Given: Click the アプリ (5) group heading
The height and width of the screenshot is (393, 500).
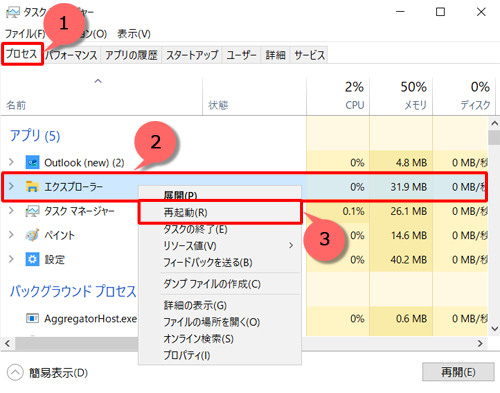Looking at the screenshot, I should point(35,136).
